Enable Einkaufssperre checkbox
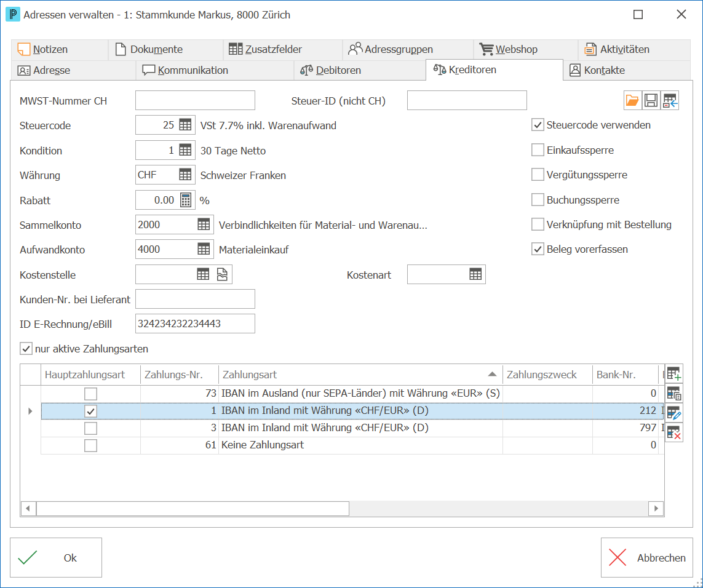703x588 pixels. [x=538, y=150]
